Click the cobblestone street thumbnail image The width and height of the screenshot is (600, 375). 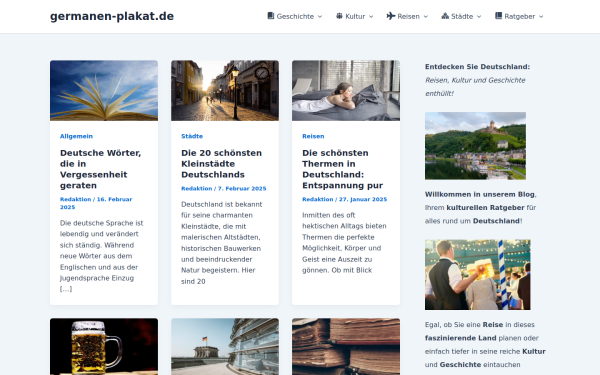point(225,90)
